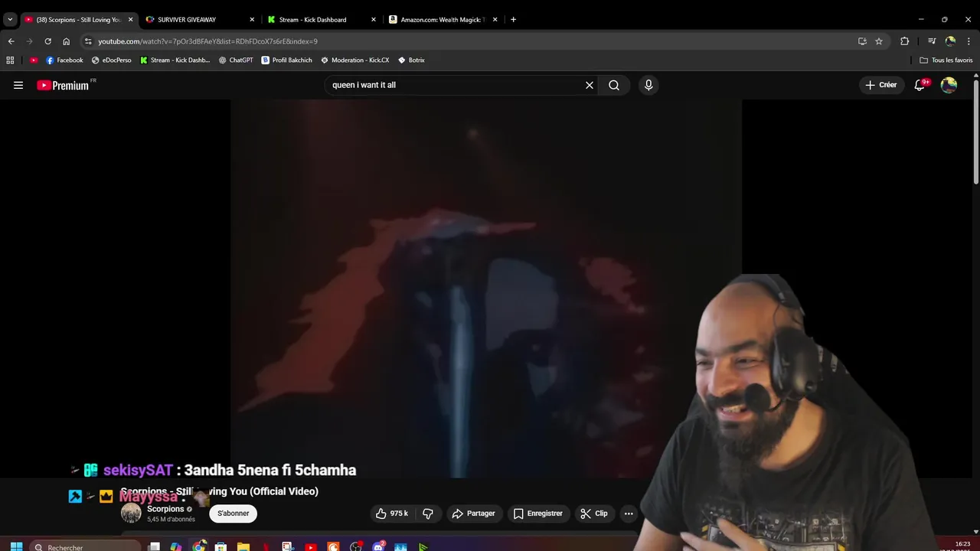Open the YouTube account avatar menu
This screenshot has width=980, height=551.
coord(949,85)
